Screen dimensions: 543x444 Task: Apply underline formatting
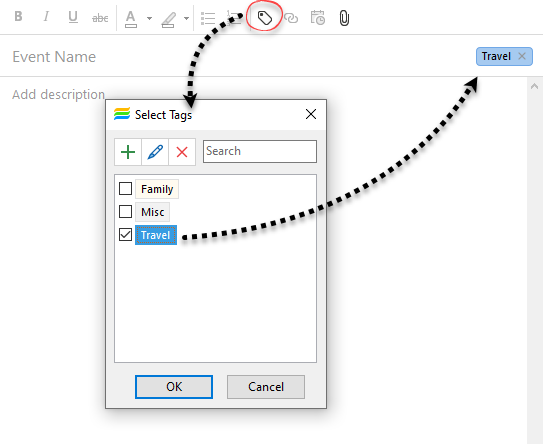tap(73, 17)
